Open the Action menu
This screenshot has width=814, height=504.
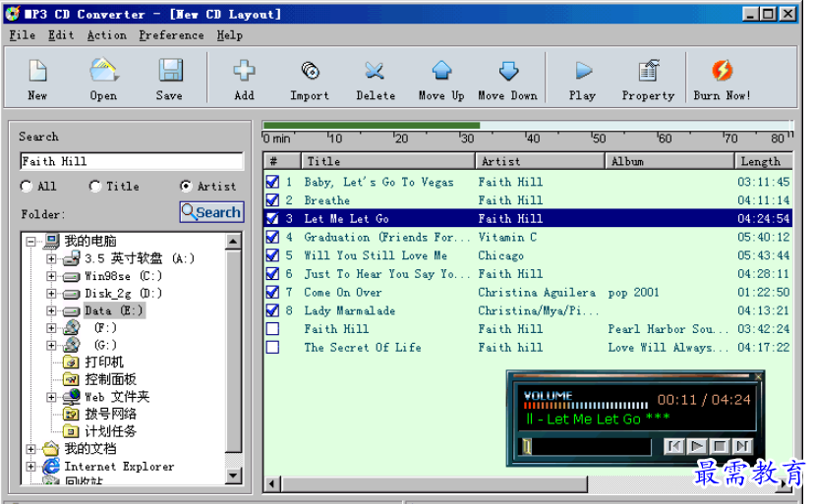(106, 35)
